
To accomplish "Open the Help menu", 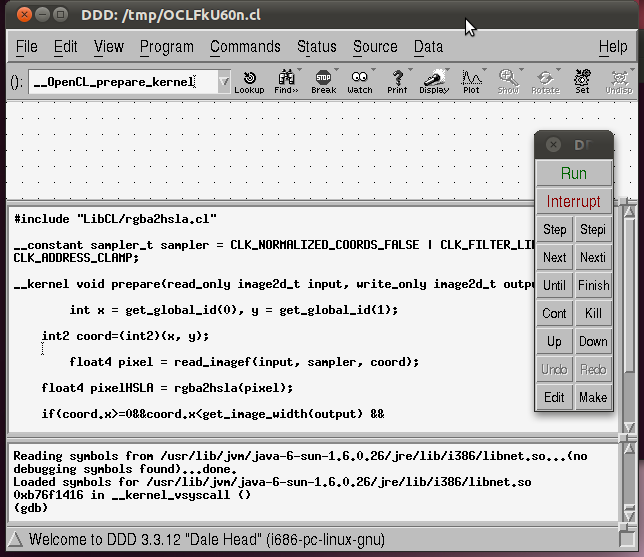I will pyautogui.click(x=613, y=46).
